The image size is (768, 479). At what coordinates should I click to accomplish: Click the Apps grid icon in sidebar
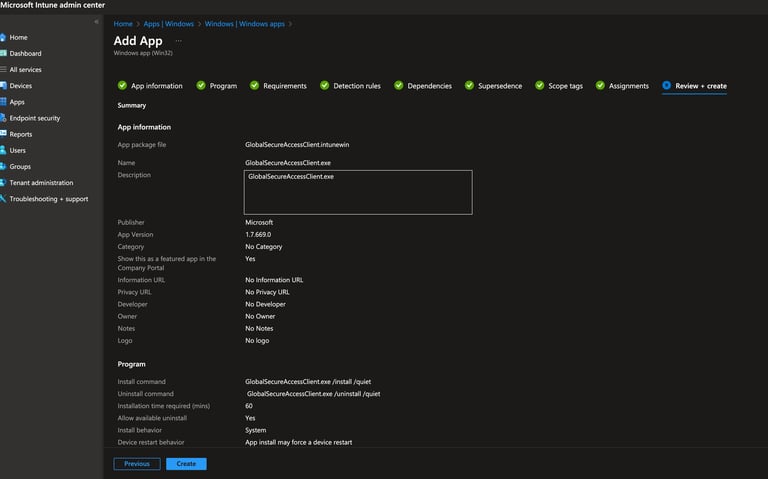tap(3, 102)
